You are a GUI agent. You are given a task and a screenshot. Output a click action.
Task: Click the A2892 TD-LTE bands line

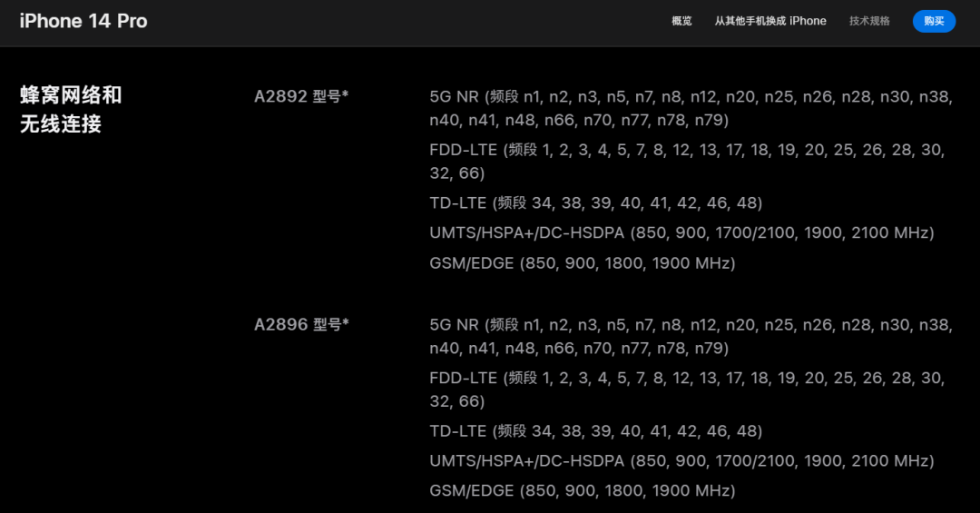tap(595, 202)
